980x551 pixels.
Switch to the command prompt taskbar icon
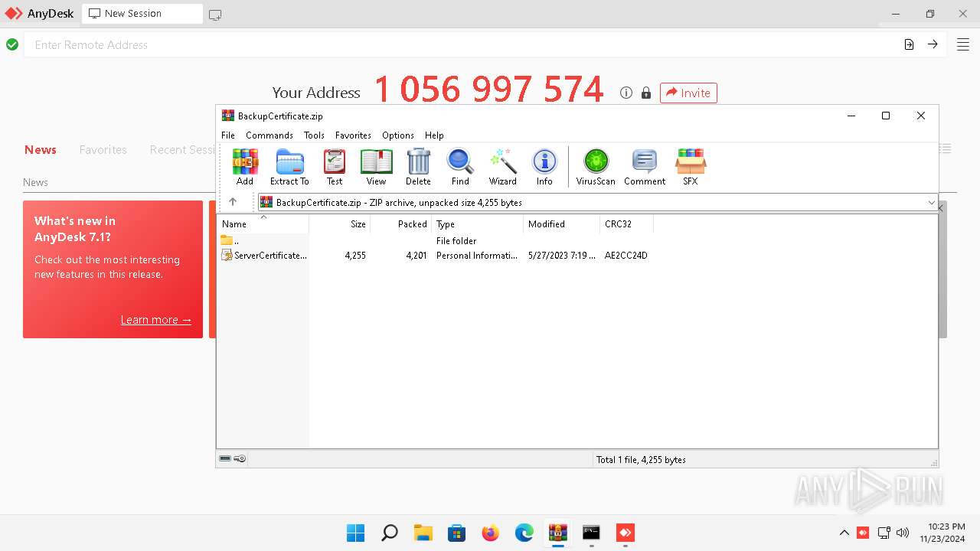[591, 533]
